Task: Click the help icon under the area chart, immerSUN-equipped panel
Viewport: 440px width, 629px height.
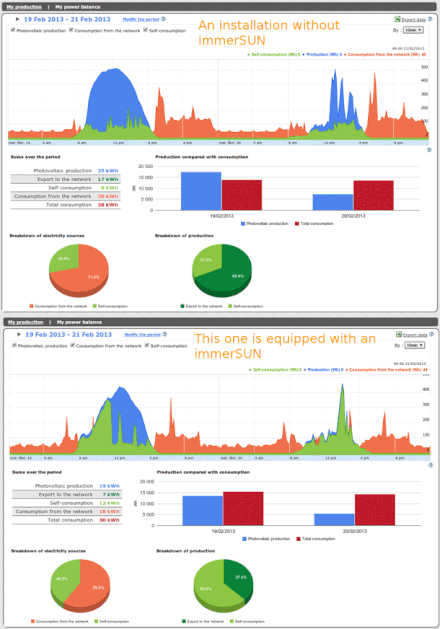Action: coord(431,465)
